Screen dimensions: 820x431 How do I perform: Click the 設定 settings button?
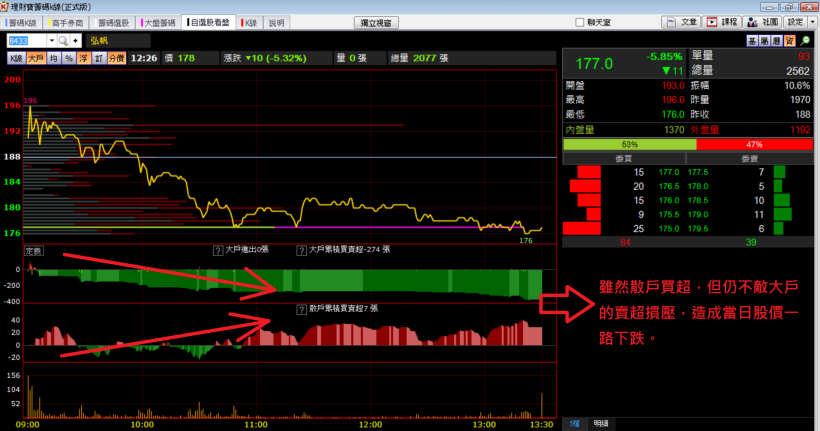coord(795,22)
